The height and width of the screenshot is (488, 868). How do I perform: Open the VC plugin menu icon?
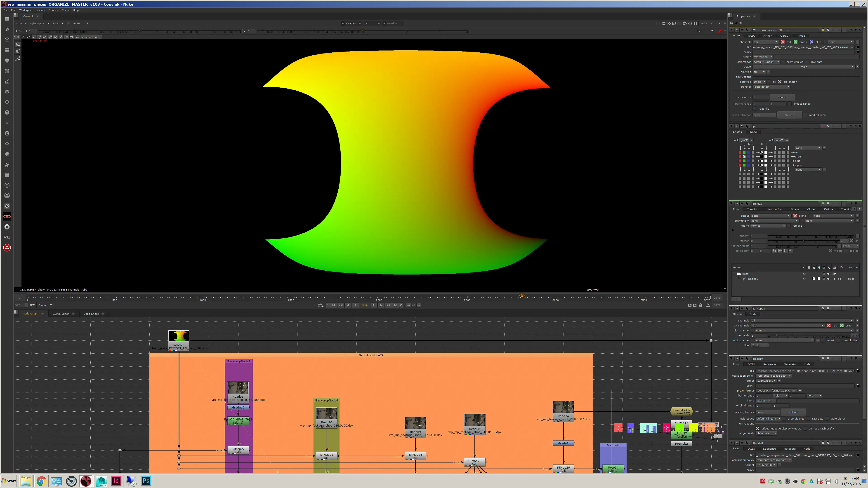pyautogui.click(x=7, y=237)
